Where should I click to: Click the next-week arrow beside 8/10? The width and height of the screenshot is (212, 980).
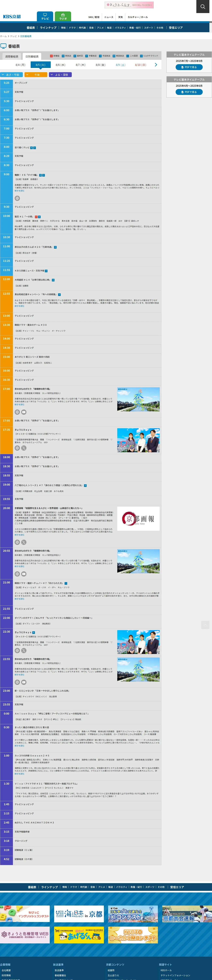tap(156, 65)
